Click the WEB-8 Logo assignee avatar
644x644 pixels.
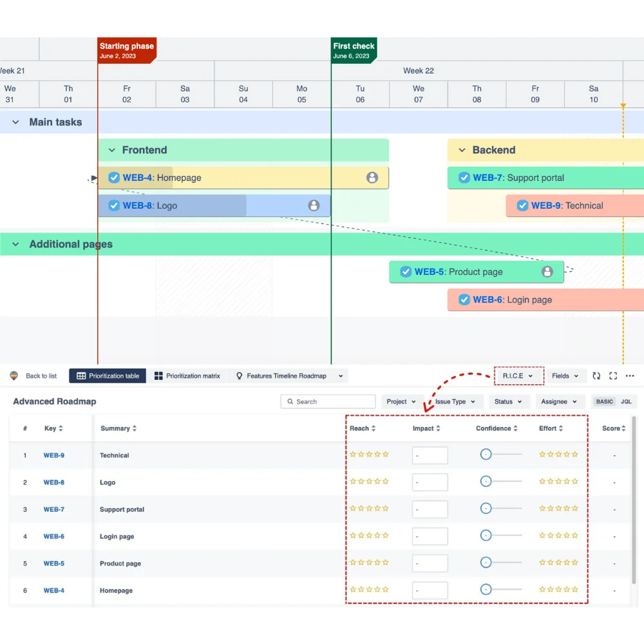(x=314, y=205)
